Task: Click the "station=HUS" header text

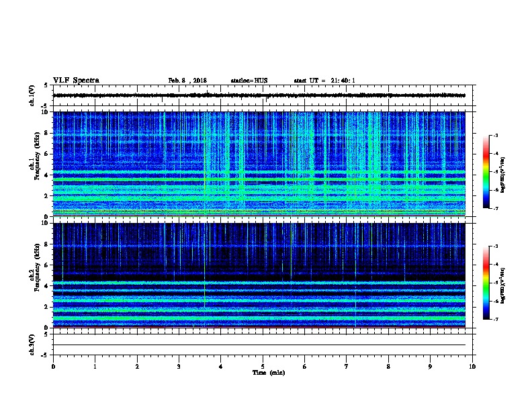Action: [249, 81]
